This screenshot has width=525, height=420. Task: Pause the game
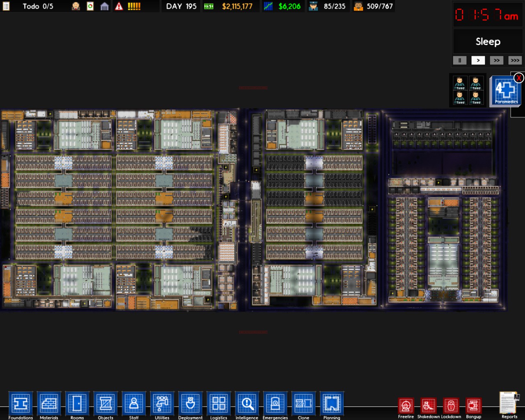tap(460, 60)
